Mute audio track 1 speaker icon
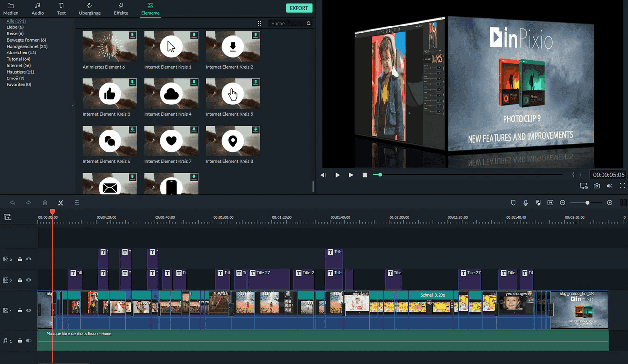This screenshot has height=364, width=628. click(x=29, y=340)
